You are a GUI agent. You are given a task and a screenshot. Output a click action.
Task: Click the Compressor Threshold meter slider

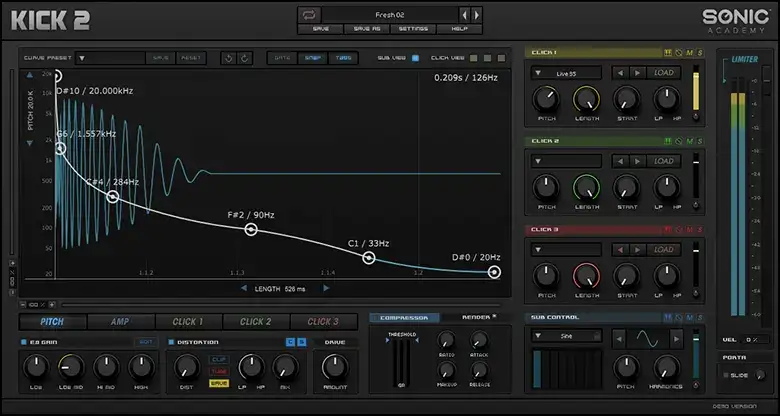click(x=401, y=362)
